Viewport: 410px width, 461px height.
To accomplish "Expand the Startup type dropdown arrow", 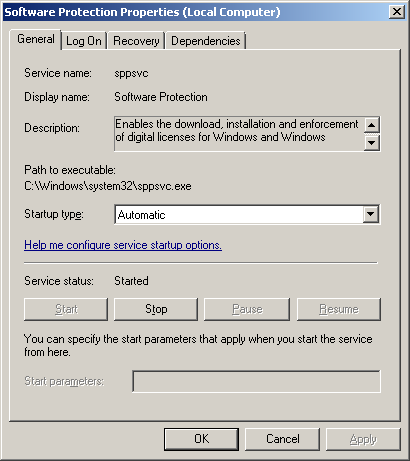I will click(x=371, y=214).
